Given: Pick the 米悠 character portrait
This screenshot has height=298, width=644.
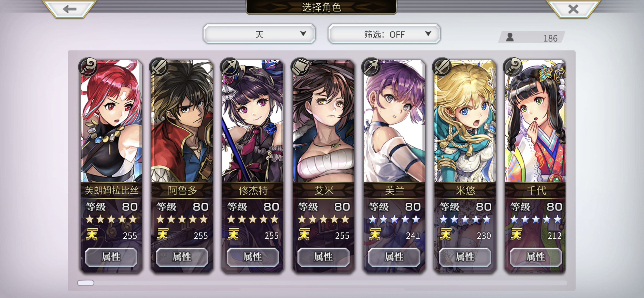Looking at the screenshot, I should 465,121.
